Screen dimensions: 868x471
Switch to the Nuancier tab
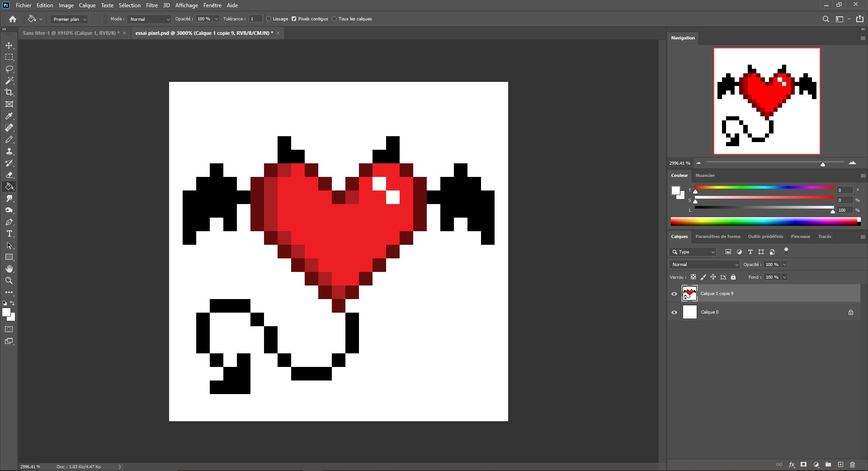[705, 176]
